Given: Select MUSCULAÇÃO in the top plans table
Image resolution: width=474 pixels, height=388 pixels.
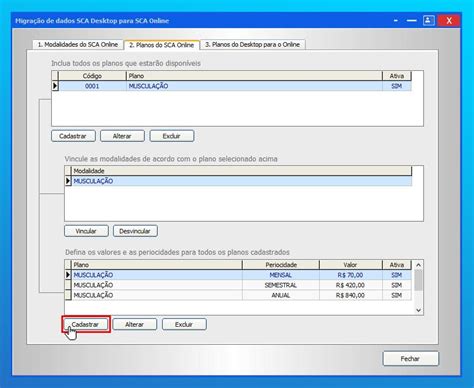Looking at the screenshot, I should click(x=254, y=86).
